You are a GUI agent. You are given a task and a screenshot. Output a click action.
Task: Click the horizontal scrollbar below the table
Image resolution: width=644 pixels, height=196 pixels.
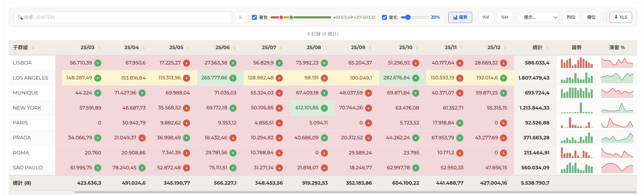355,192
